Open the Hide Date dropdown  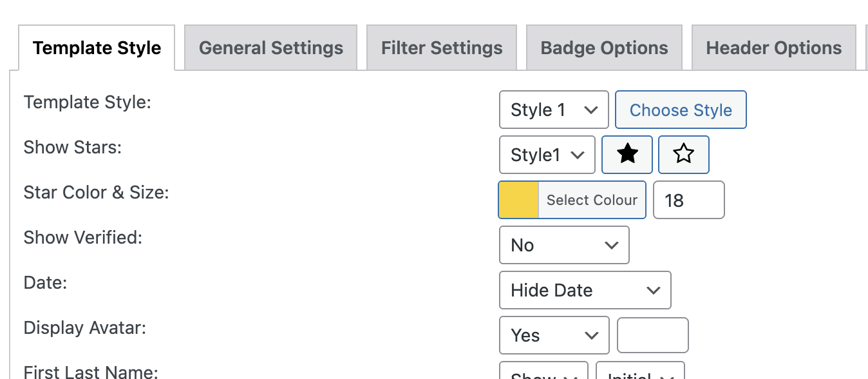tap(585, 290)
